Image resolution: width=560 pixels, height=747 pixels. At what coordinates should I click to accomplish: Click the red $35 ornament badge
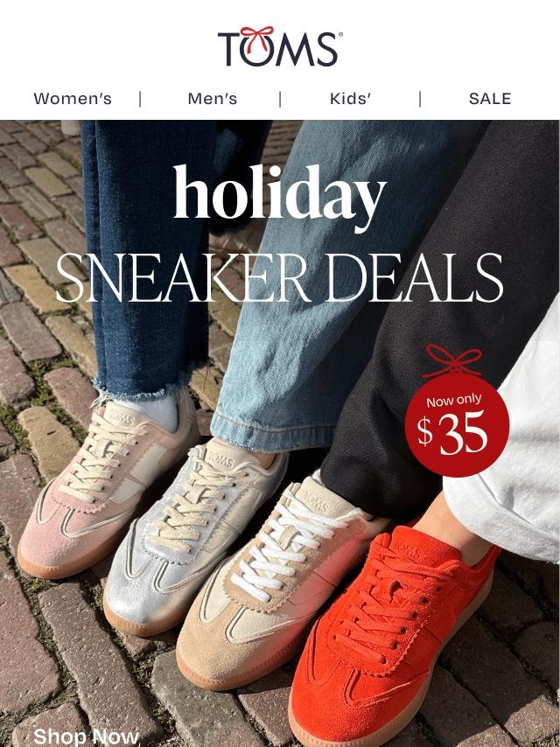click(457, 424)
